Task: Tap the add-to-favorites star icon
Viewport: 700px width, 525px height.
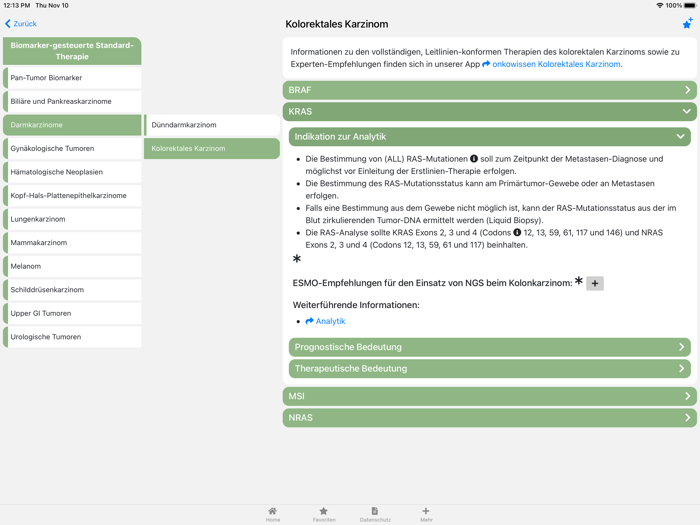Action: click(687, 23)
